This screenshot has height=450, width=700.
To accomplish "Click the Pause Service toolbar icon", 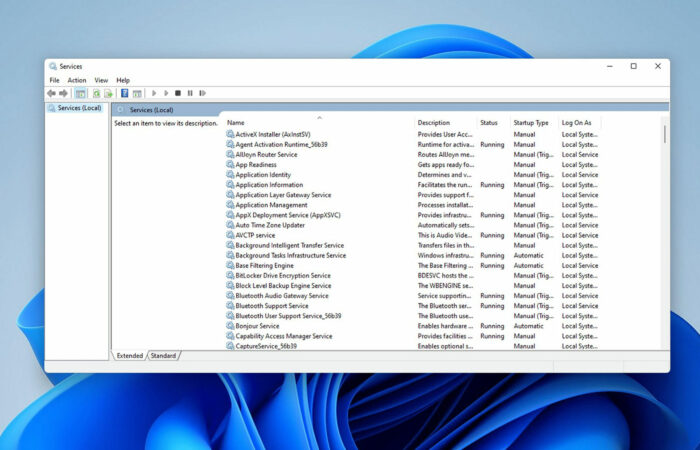I will coord(190,93).
